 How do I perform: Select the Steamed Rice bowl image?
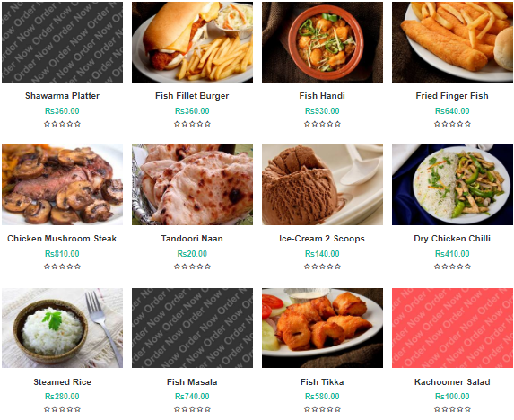pyautogui.click(x=62, y=328)
